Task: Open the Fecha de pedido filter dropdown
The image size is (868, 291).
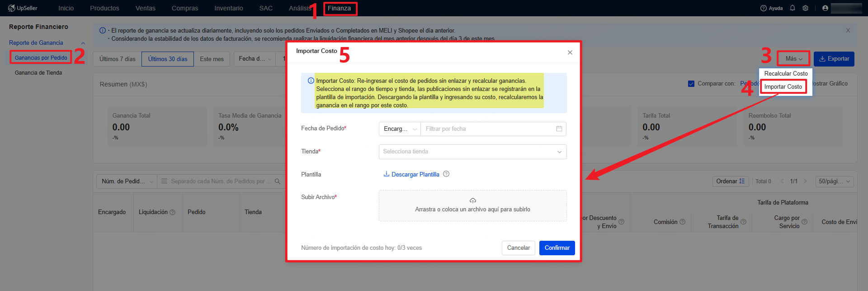Action: pos(255,59)
